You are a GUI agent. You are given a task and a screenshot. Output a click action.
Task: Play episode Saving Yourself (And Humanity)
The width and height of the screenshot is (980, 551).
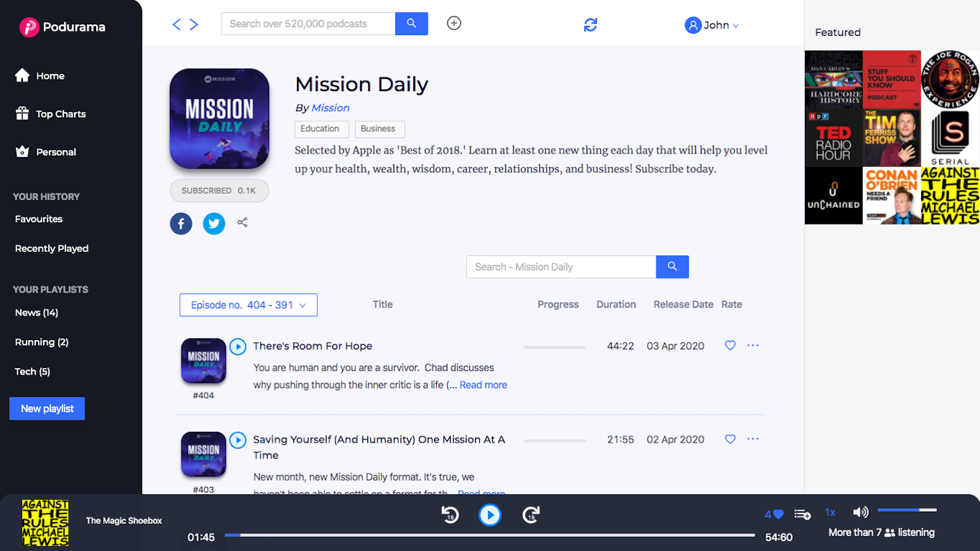[x=237, y=440]
